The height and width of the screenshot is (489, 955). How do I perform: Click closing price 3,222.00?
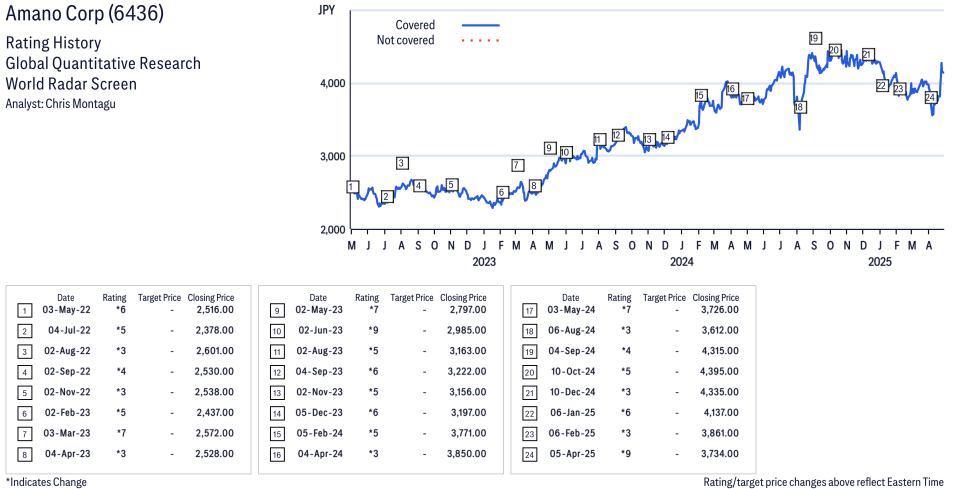point(467,371)
